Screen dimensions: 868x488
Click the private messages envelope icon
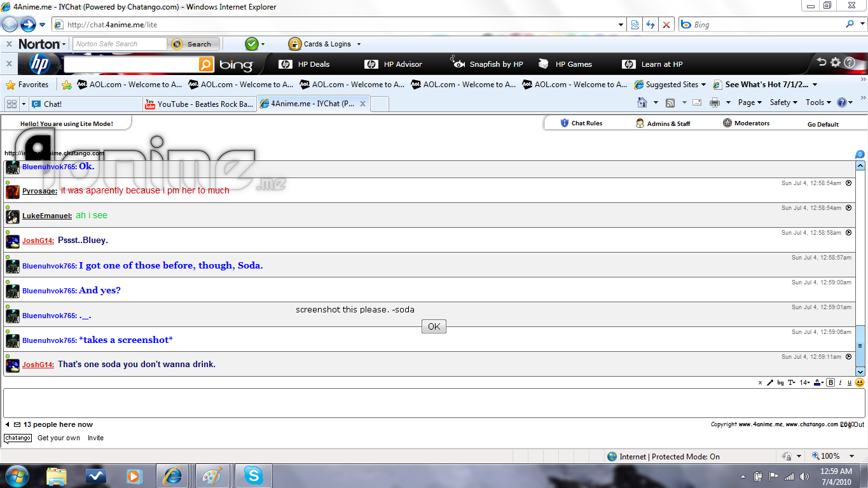pyautogui.click(x=17, y=424)
